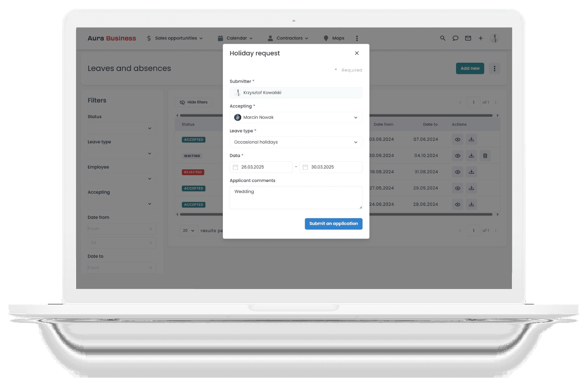Click the Add new button
Screen dimensions: 588x378
[470, 68]
